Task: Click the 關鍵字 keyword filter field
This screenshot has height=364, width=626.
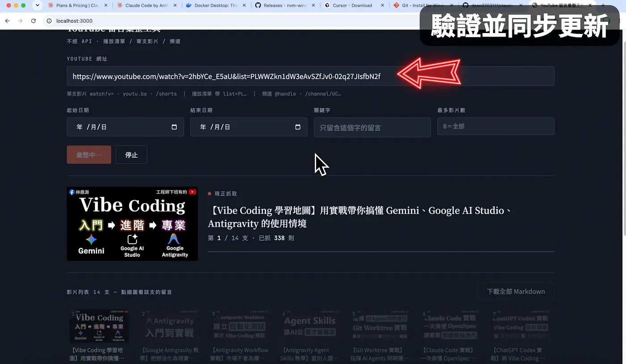Action: (372, 127)
